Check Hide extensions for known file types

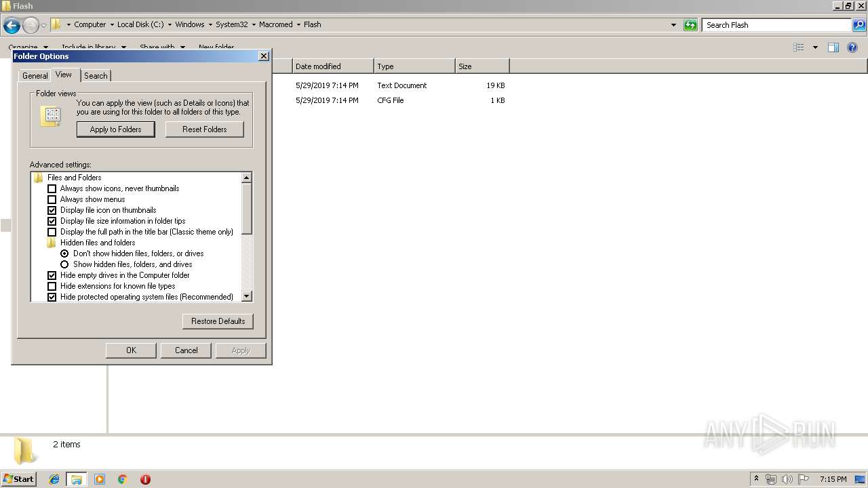pyautogui.click(x=52, y=286)
